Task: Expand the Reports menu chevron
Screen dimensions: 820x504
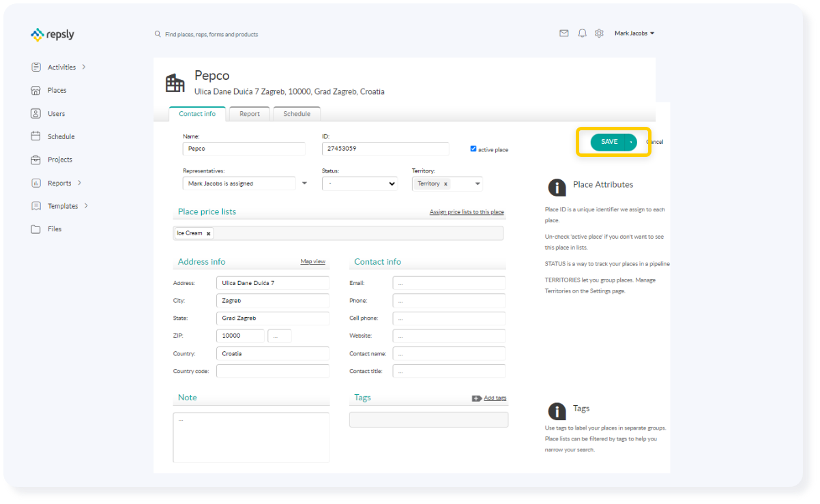Action: (79, 183)
